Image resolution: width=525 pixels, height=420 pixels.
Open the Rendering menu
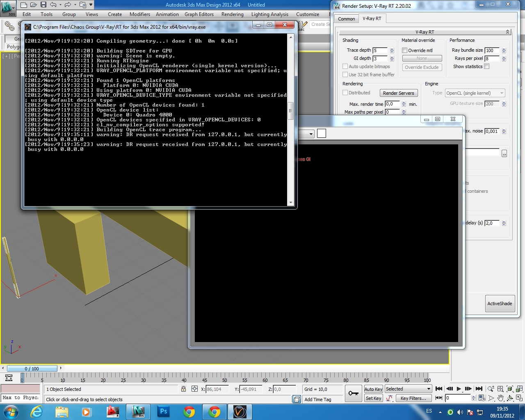click(233, 14)
